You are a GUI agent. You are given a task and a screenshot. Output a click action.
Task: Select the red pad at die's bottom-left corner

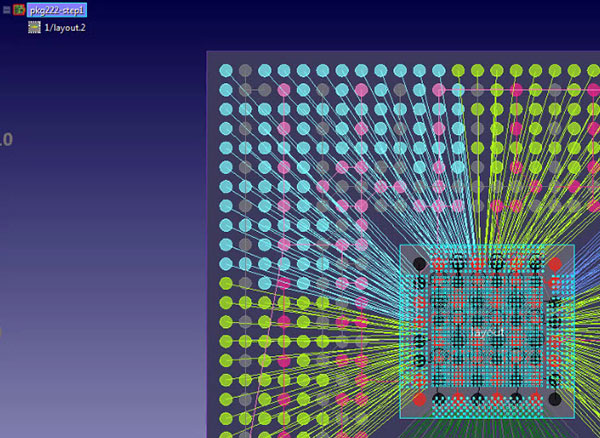(x=420, y=399)
